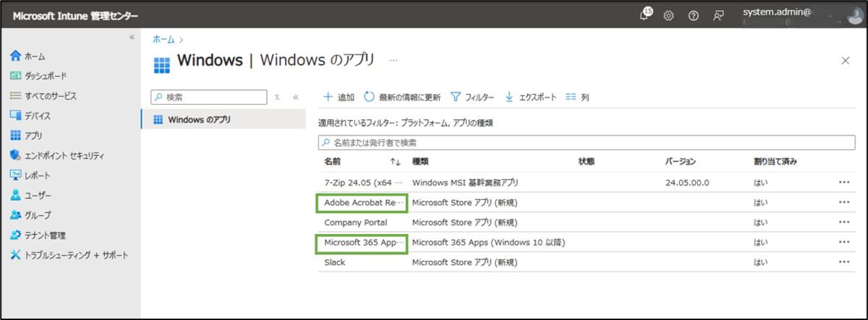The height and width of the screenshot is (320, 868).
Task: Click the 名前または発行者で検索 field
Action: coord(586,143)
